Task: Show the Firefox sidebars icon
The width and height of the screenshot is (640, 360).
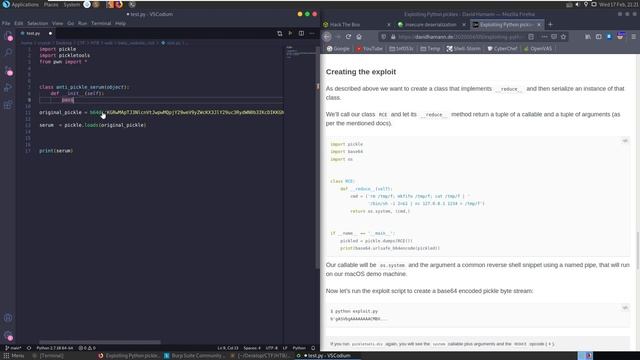Action: point(598,37)
